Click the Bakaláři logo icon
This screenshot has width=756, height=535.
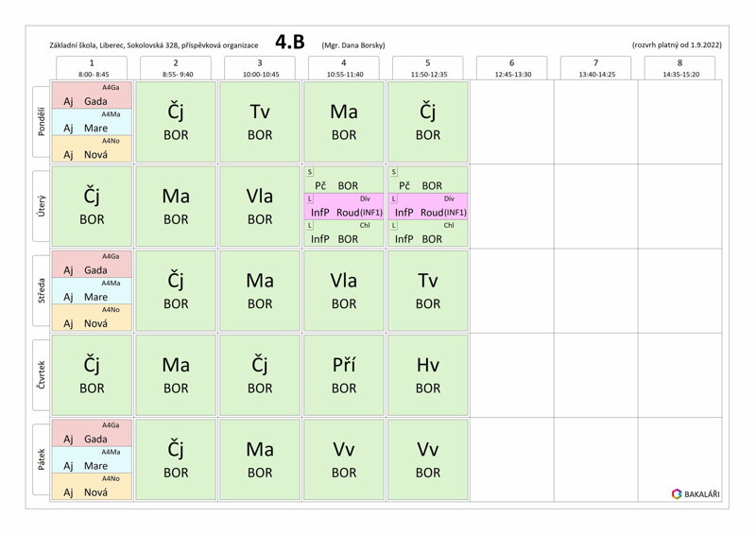677,492
